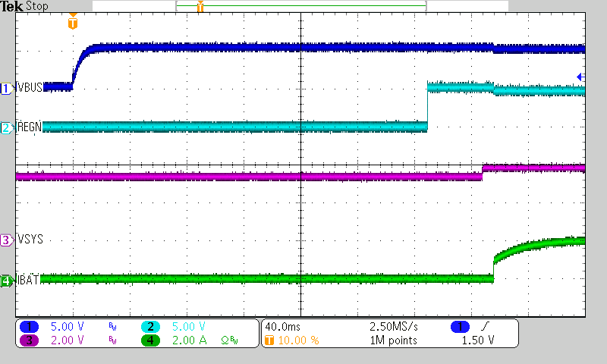Click the 40.0ms horizontal timebase readout

click(282, 327)
